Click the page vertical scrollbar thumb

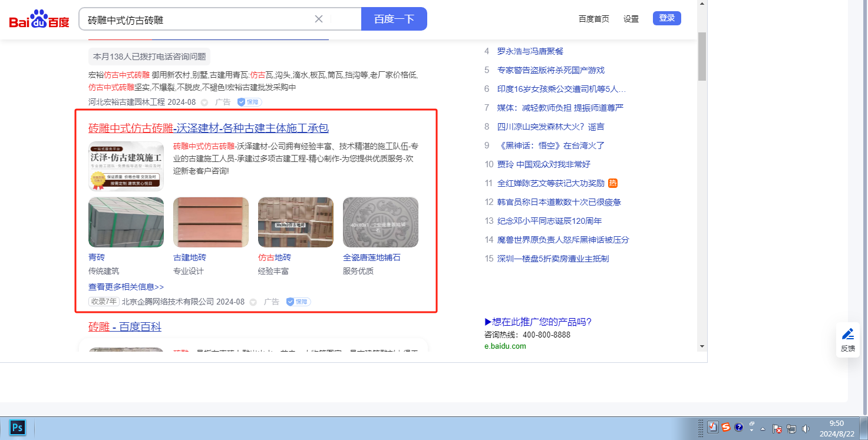(702, 56)
